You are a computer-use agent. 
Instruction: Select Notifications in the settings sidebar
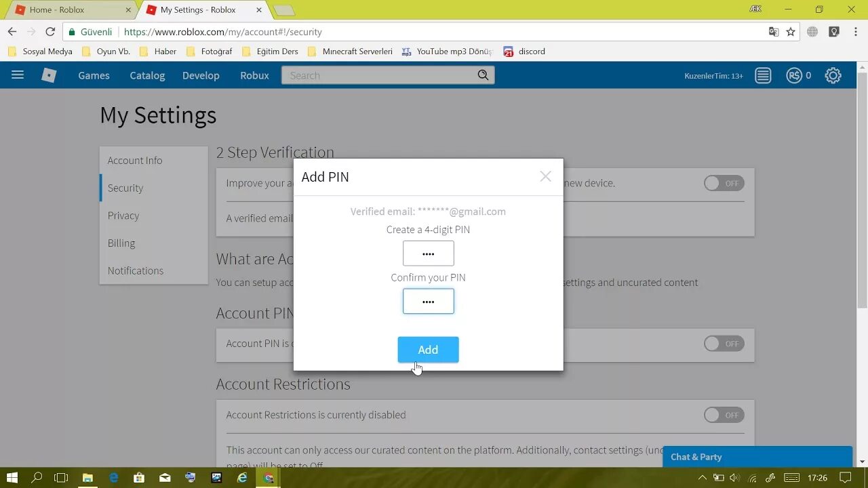pyautogui.click(x=154, y=270)
